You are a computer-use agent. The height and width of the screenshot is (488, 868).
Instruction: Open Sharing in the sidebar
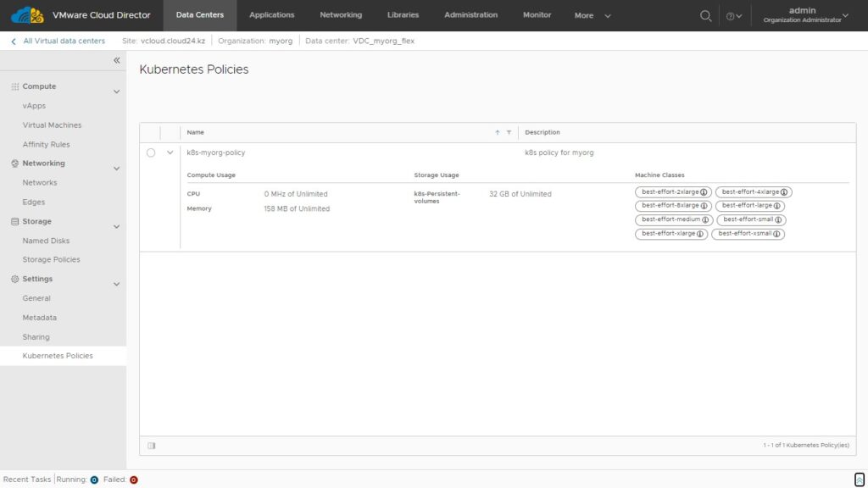[x=36, y=337]
